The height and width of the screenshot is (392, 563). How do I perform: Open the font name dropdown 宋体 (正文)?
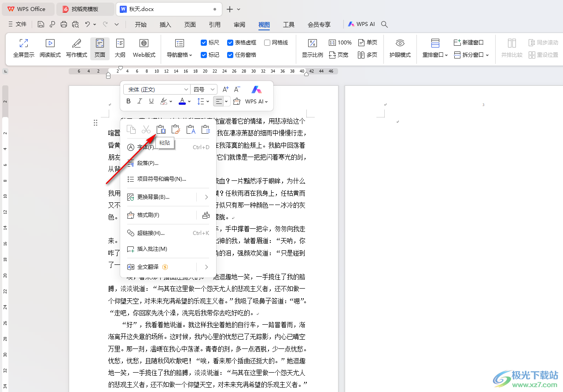coord(156,89)
